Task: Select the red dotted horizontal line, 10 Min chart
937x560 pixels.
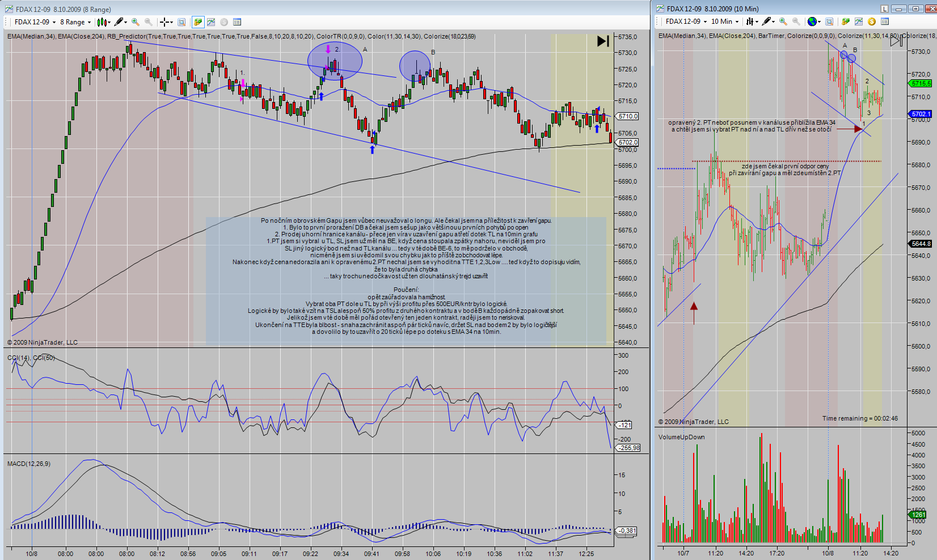Action: [x=787, y=162]
